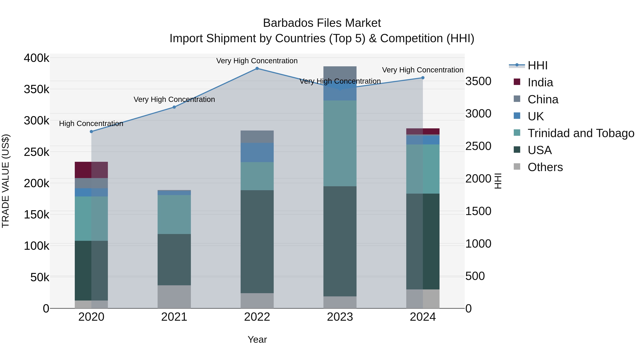Click the Others color swatch in legend
The image size is (644, 362).
pyautogui.click(x=517, y=166)
